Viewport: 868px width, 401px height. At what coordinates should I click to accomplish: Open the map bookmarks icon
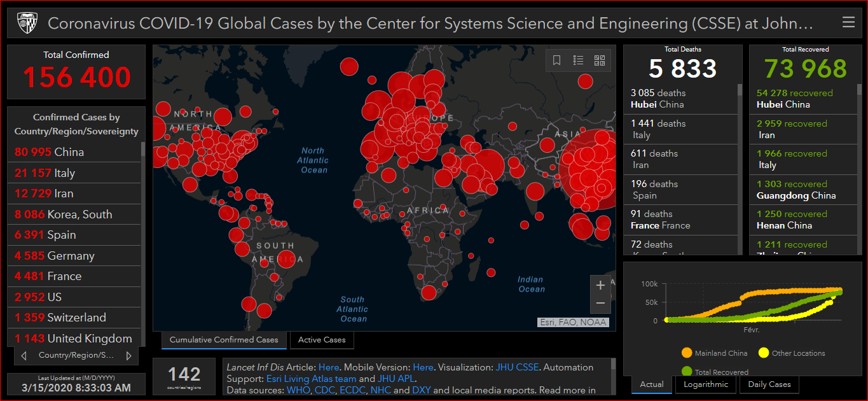(556, 60)
